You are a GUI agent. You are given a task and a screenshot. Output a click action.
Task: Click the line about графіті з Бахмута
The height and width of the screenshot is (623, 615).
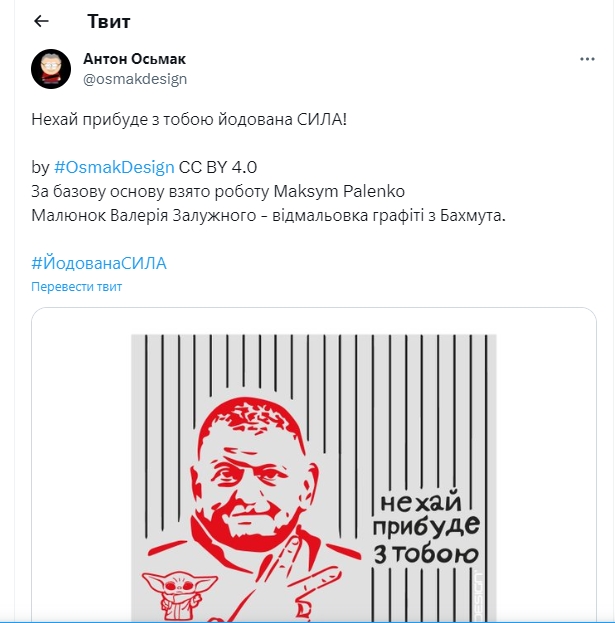(269, 215)
